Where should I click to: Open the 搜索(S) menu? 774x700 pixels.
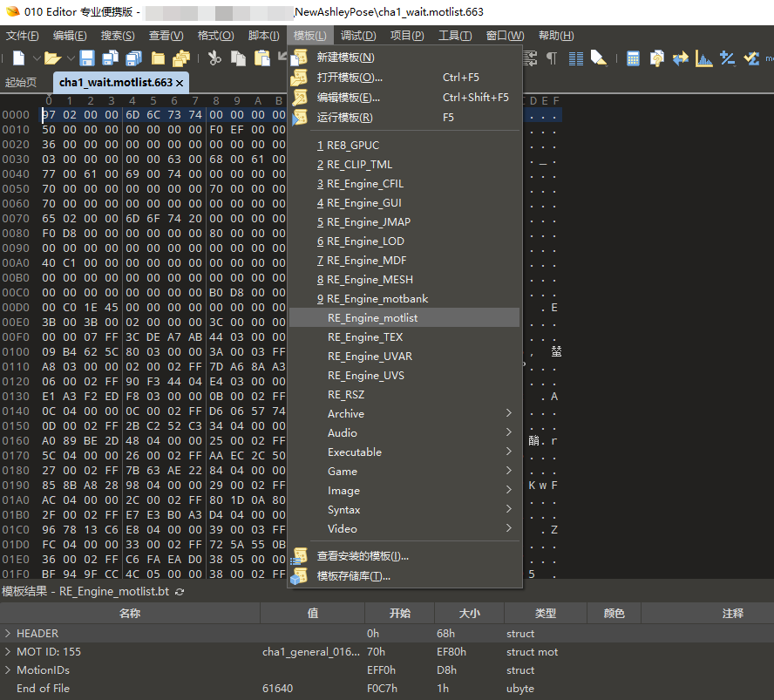click(118, 36)
